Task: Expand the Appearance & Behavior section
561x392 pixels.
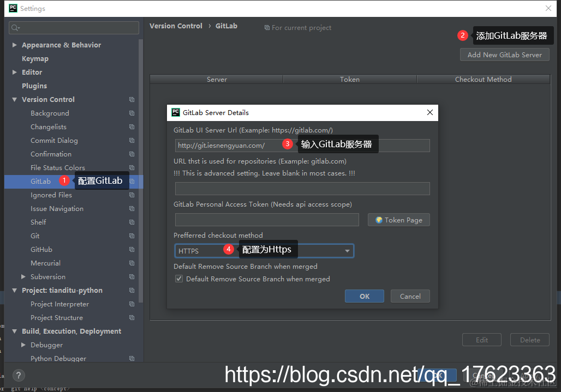Action: (x=14, y=45)
